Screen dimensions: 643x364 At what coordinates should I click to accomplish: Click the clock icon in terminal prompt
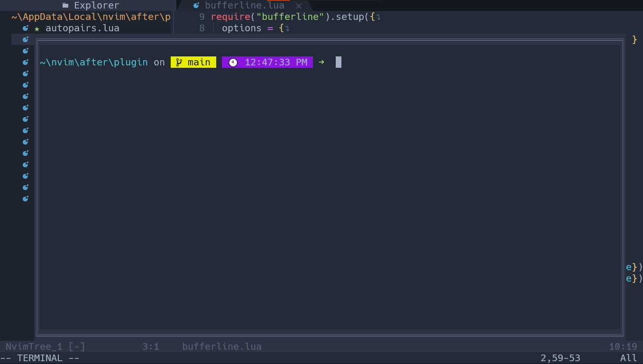tap(233, 62)
